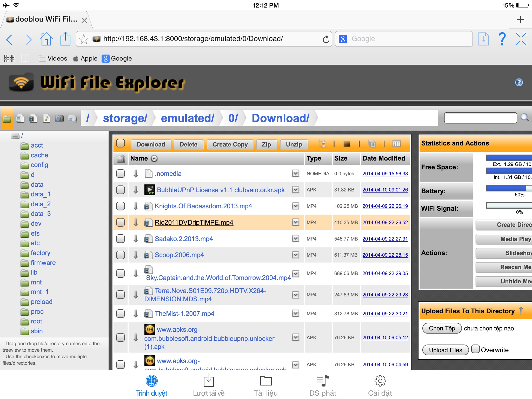The height and width of the screenshot is (399, 532).
Task: Filter by camera photos icon
Action: [59, 118]
